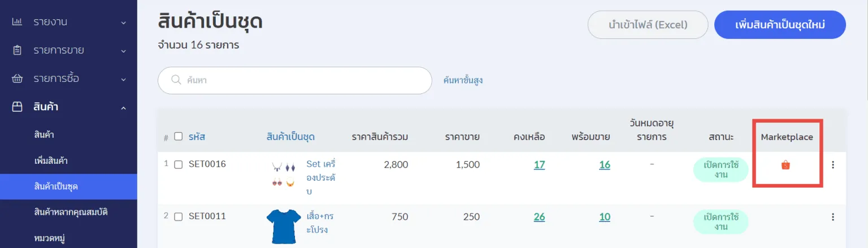Open the เพิ่มสินค้า submenu item
868x248 pixels.
pyautogui.click(x=51, y=160)
